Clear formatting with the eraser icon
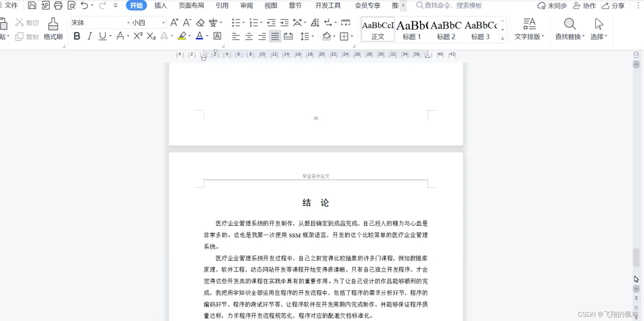This screenshot has width=644, height=321. 200,23
